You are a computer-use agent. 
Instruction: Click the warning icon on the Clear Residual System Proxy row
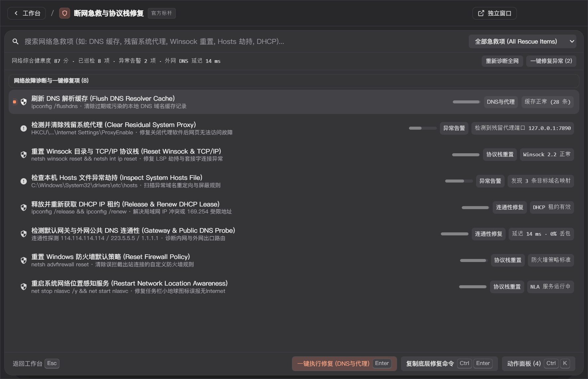(x=24, y=128)
